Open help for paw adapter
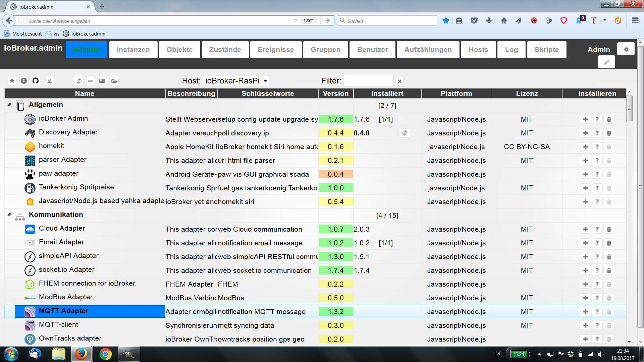The image size is (644, 362). tap(597, 174)
